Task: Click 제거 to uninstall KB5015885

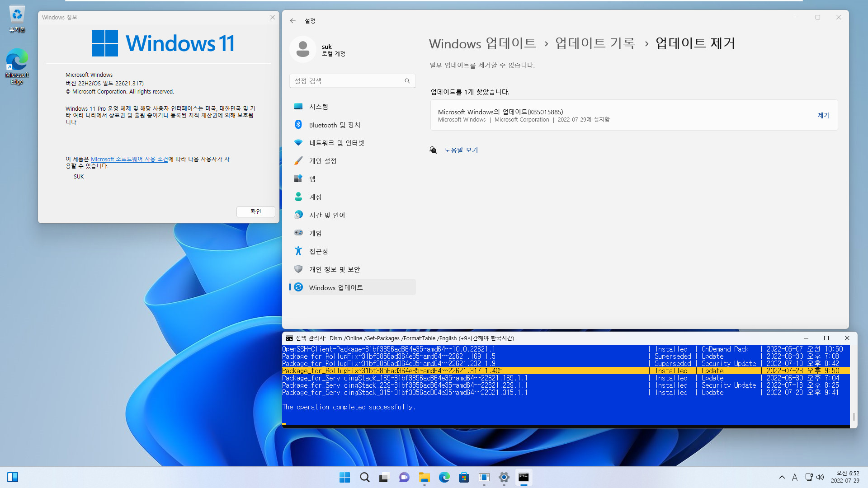Action: (x=823, y=115)
